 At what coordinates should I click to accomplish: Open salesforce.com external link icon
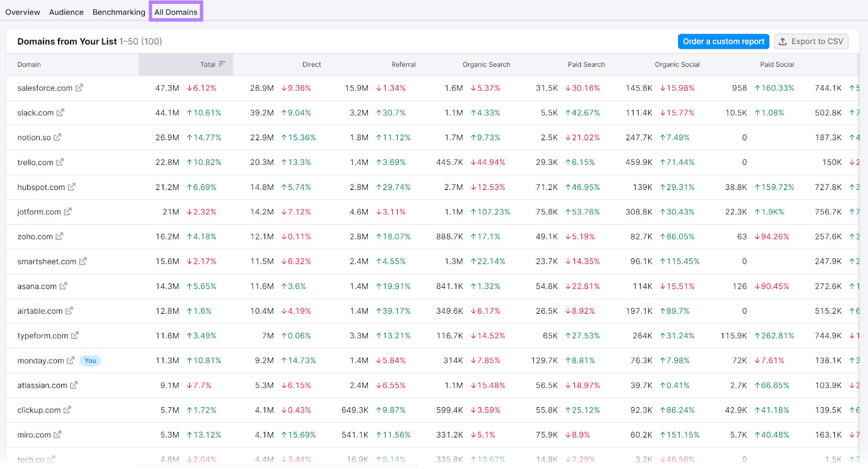click(x=79, y=88)
